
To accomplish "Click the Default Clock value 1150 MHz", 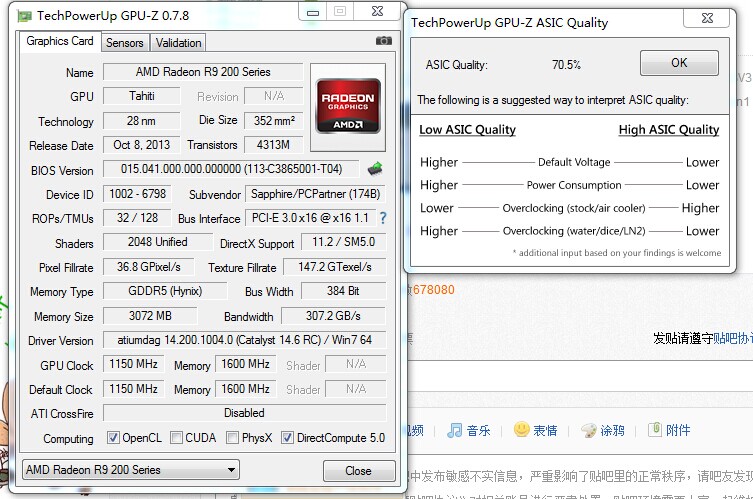I will (x=134, y=389).
